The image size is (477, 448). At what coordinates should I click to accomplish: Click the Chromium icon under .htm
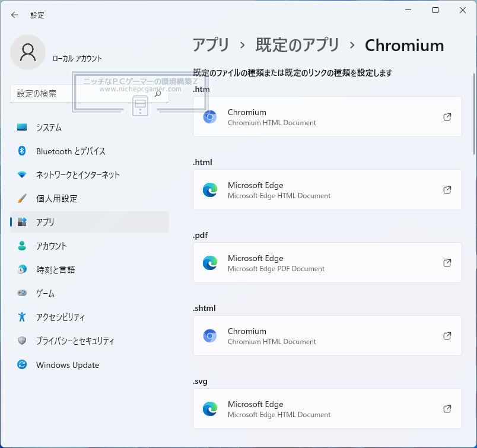pos(210,116)
